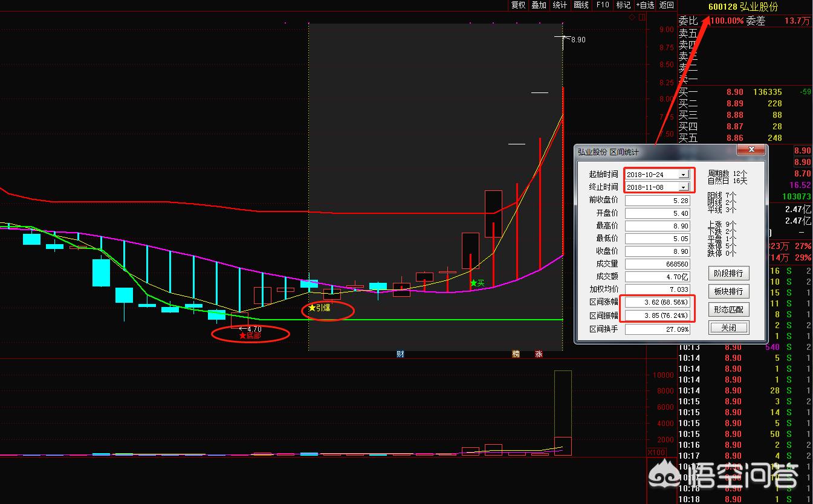The image size is (813, 504).
Task: Click the 8.90 high price label on chart
Action: point(577,40)
